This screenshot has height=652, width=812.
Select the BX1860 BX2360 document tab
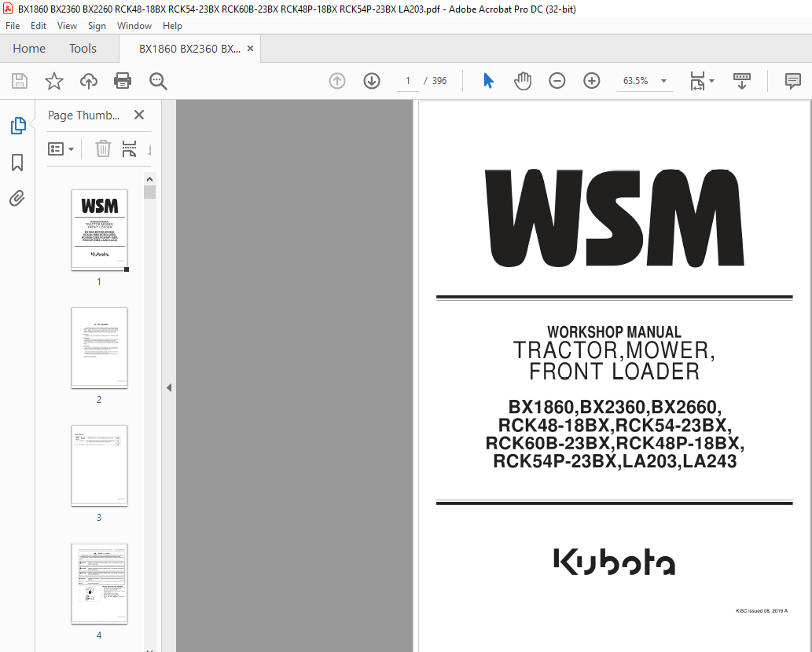click(189, 49)
